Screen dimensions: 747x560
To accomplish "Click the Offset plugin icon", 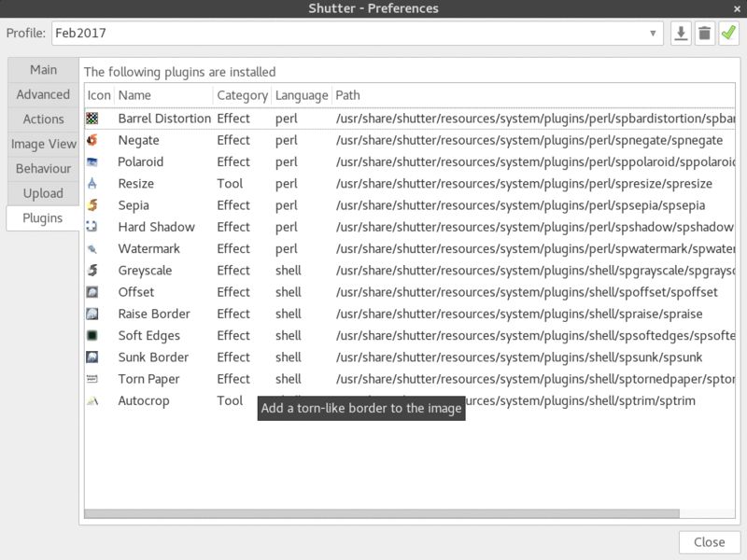I will pos(92,292).
